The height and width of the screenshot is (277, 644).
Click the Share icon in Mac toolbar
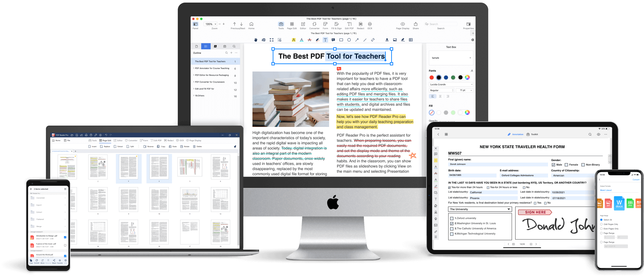pos(416,24)
